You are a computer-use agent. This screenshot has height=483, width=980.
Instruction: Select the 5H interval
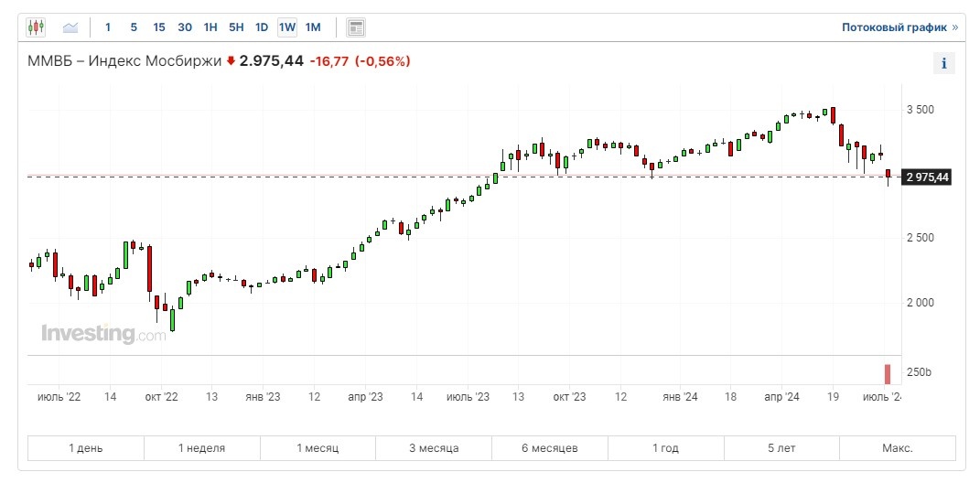click(x=236, y=27)
